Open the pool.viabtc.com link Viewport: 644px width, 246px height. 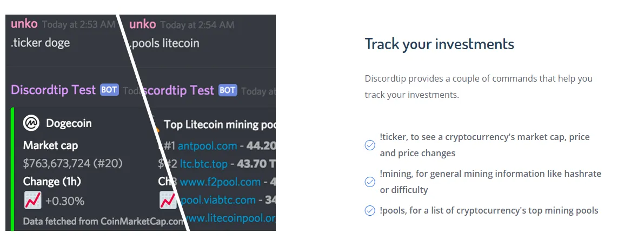coord(218,200)
